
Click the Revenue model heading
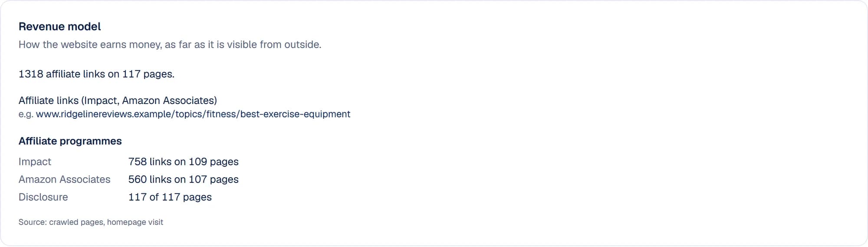[59, 26]
